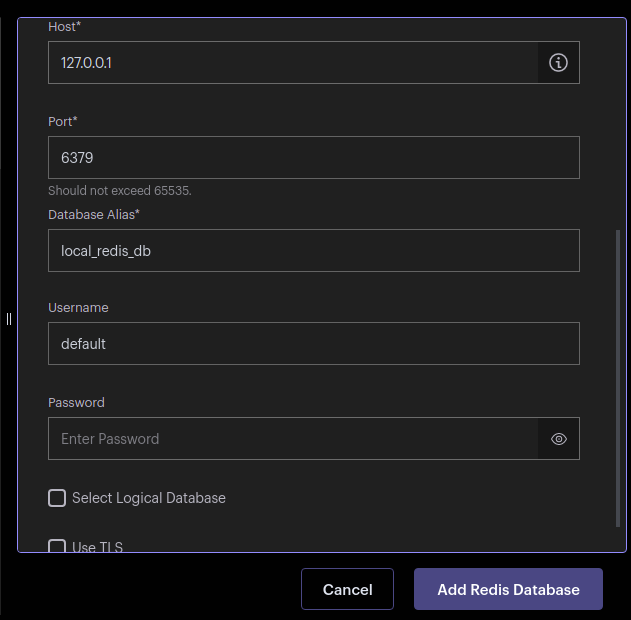Image resolution: width=631 pixels, height=620 pixels.
Task: Enable the Use TLS checkbox
Action: point(57,546)
